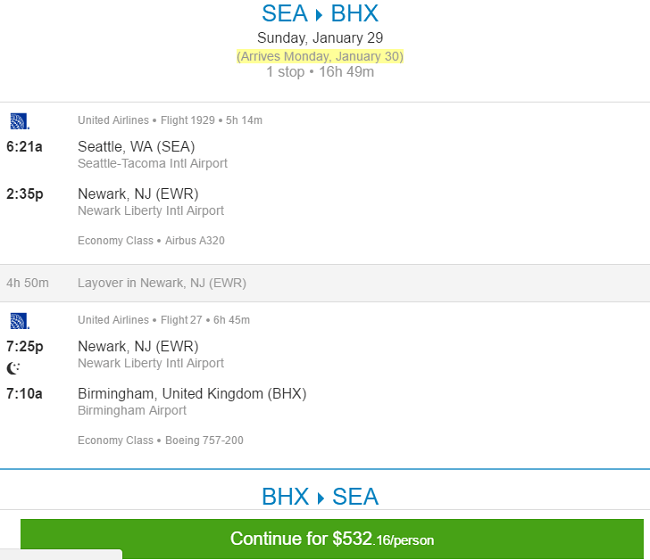The width and height of the screenshot is (650, 560).
Task: Click the arrow between BHX and SEA
Action: click(x=320, y=498)
